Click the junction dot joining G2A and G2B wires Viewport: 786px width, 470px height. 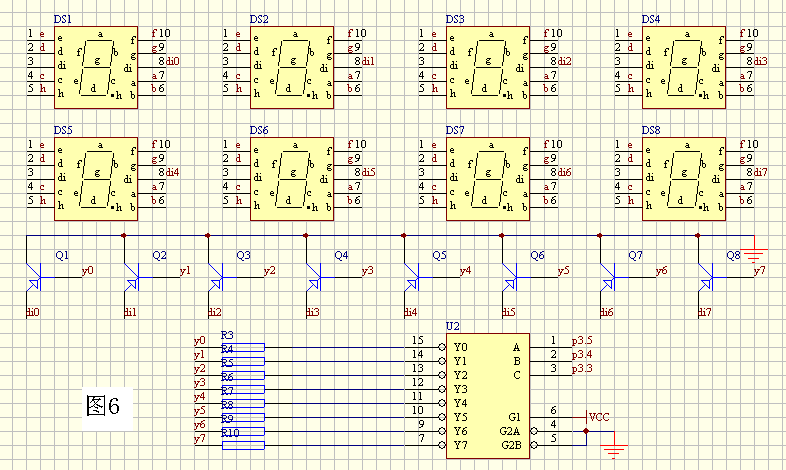point(586,431)
